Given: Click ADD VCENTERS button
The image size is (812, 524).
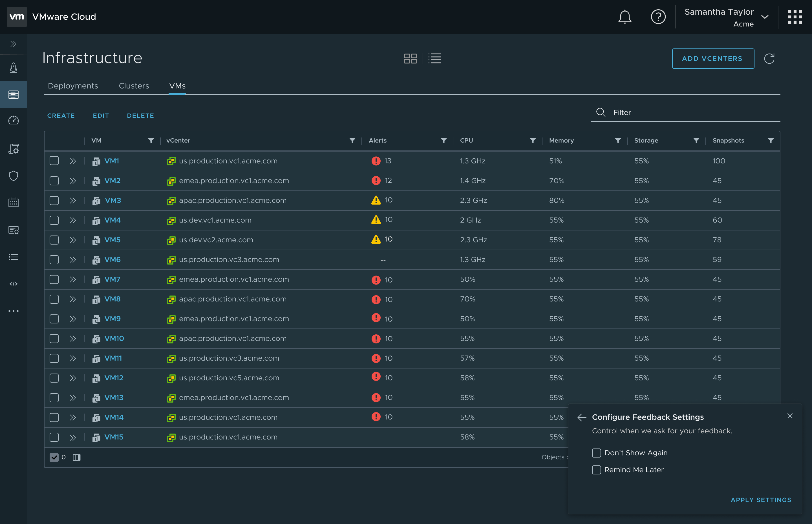Looking at the screenshot, I should (x=713, y=59).
